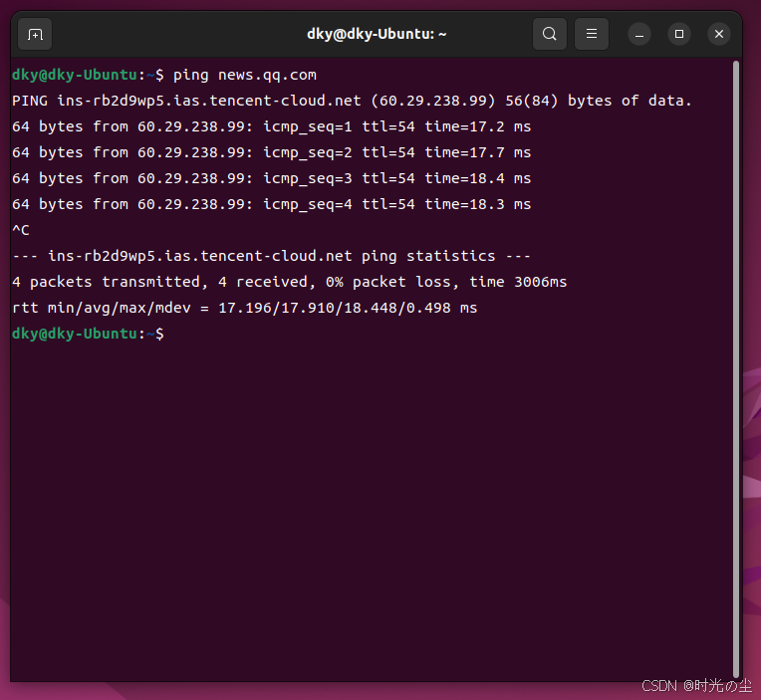Open the hamburger menu
Image resolution: width=761 pixels, height=700 pixels.
(591, 34)
